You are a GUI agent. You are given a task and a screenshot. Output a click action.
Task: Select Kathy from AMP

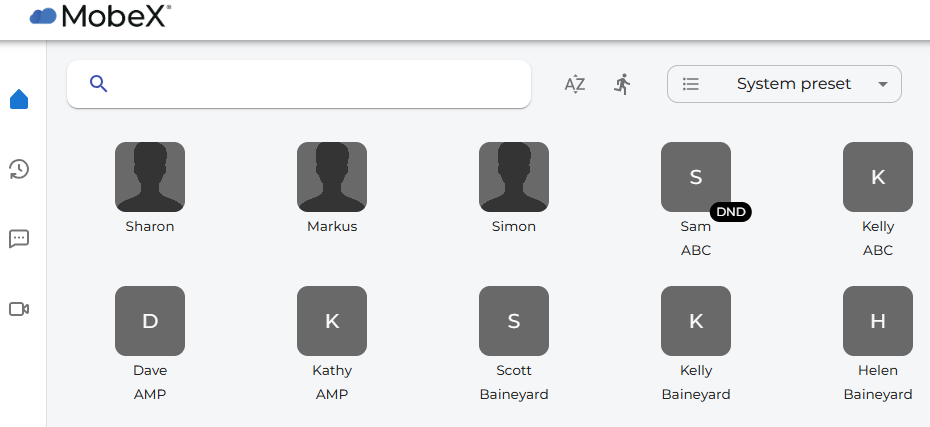pos(332,321)
